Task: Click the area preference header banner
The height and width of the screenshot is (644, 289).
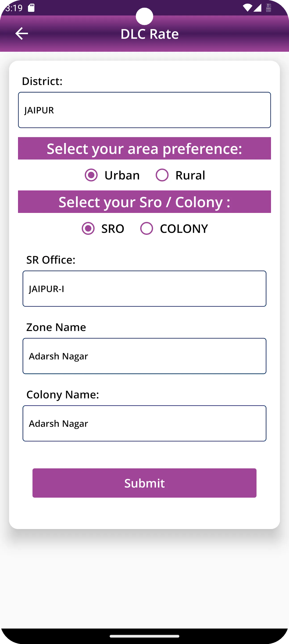Action: pos(144,148)
